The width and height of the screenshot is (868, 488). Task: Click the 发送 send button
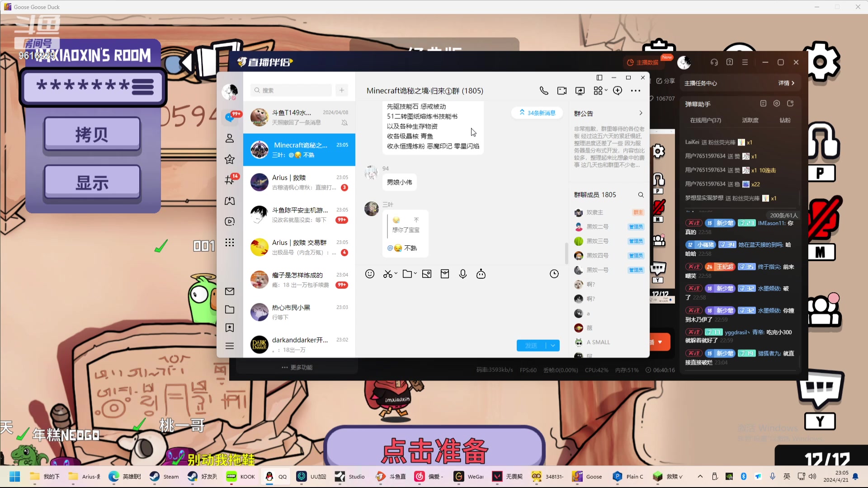point(531,346)
